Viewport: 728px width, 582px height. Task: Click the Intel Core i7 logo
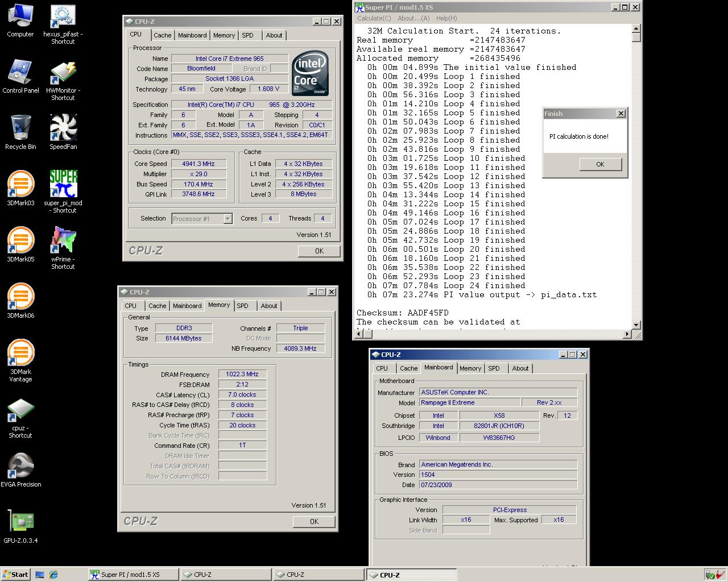tap(311, 73)
